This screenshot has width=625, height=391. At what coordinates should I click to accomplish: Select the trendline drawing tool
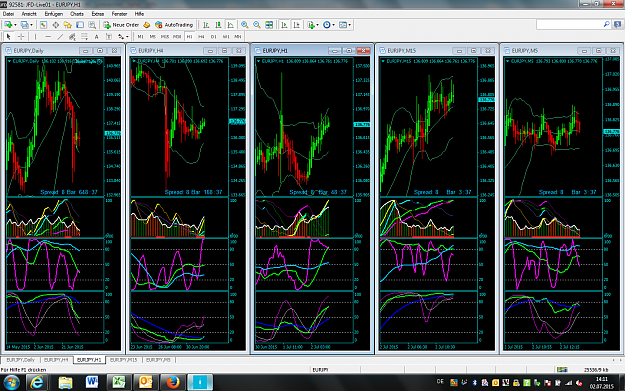coord(60,37)
